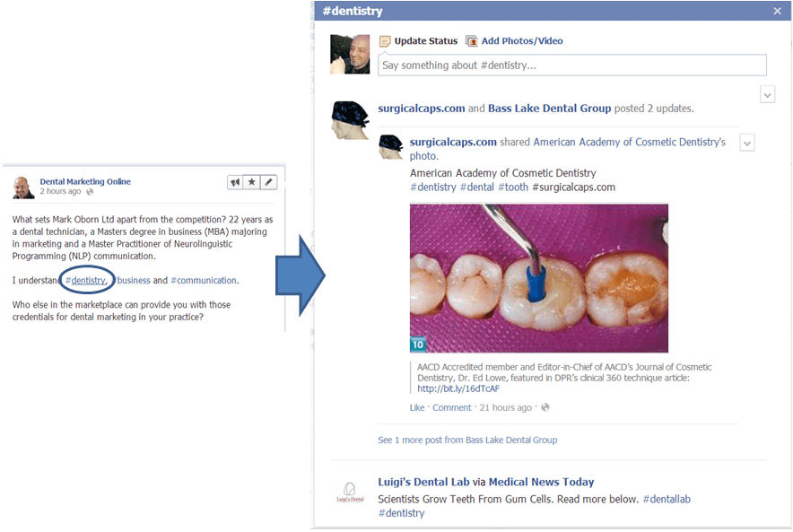Click the 2 hours ago timestamp
This screenshot has height=532, width=793.
[x=60, y=191]
